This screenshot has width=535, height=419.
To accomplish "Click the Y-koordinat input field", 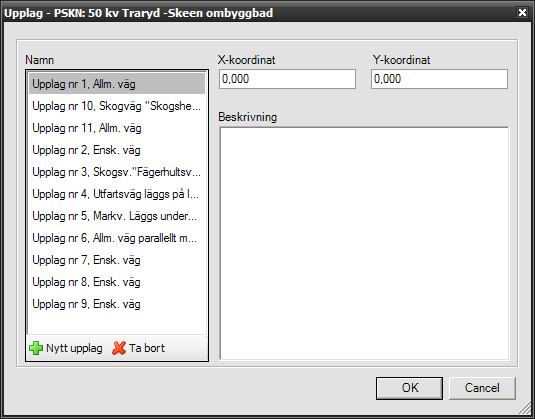I will coord(439,79).
